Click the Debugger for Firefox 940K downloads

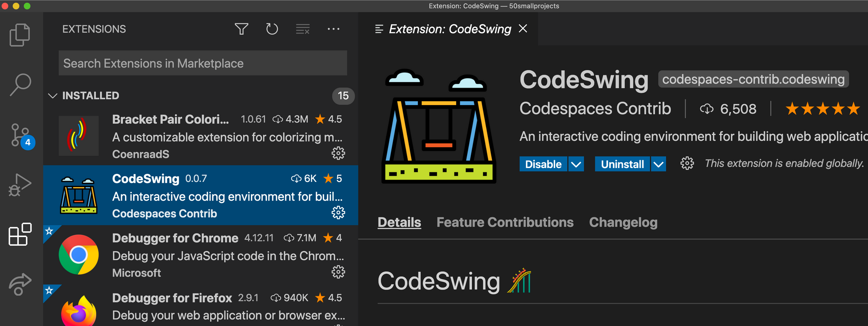point(289,298)
